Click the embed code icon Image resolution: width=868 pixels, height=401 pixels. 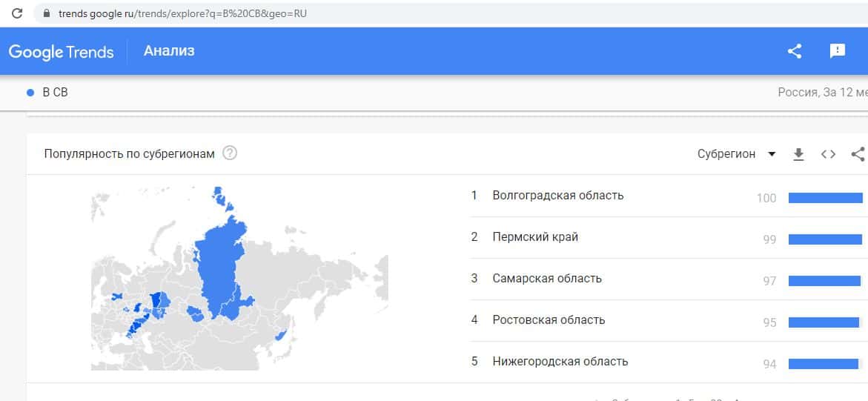pos(828,154)
